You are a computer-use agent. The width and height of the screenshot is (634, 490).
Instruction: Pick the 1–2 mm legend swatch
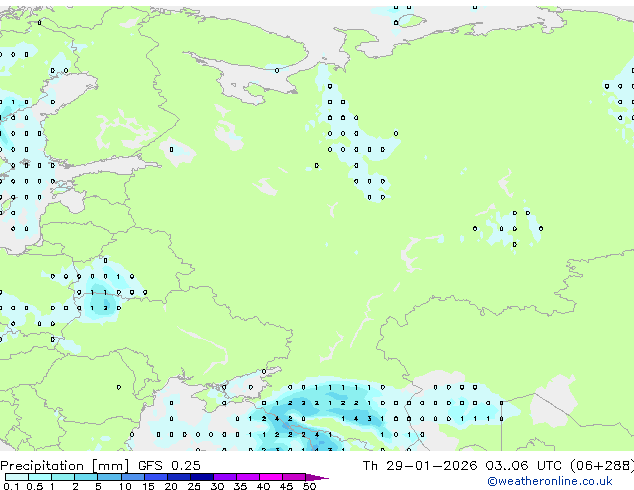(63, 477)
